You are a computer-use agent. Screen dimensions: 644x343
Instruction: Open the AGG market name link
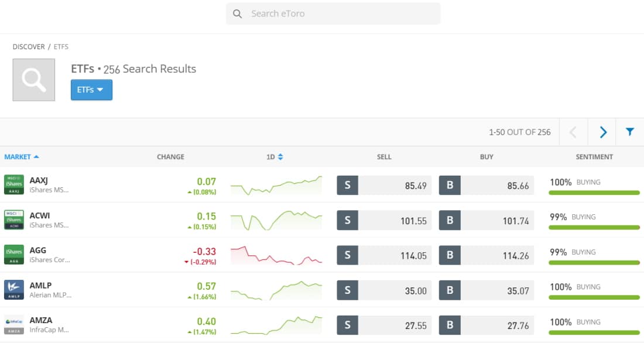point(38,250)
